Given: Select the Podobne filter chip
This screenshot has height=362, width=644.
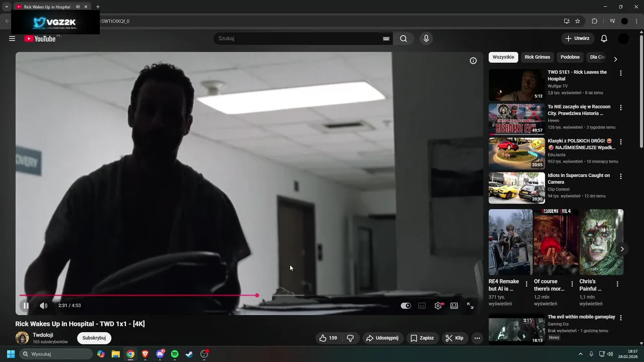Looking at the screenshot, I should [x=570, y=57].
